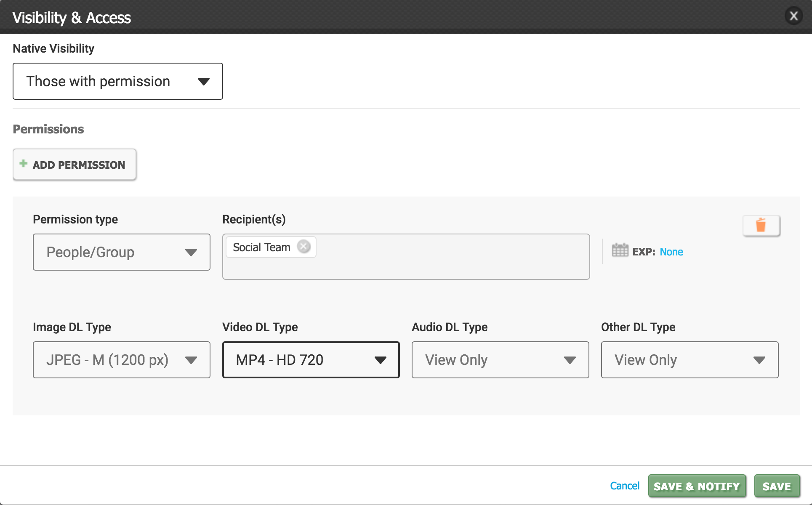Close the Visibility & Access dialog
The width and height of the screenshot is (812, 505).
coord(793,16)
